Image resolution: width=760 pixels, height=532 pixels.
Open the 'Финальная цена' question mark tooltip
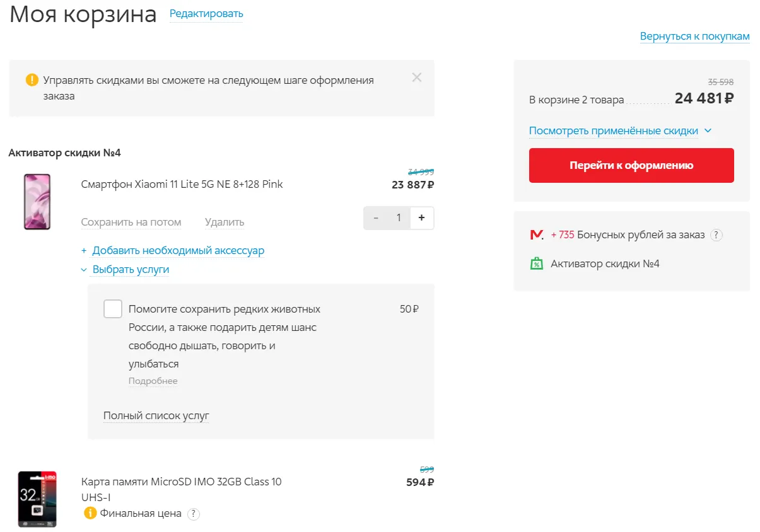(194, 514)
